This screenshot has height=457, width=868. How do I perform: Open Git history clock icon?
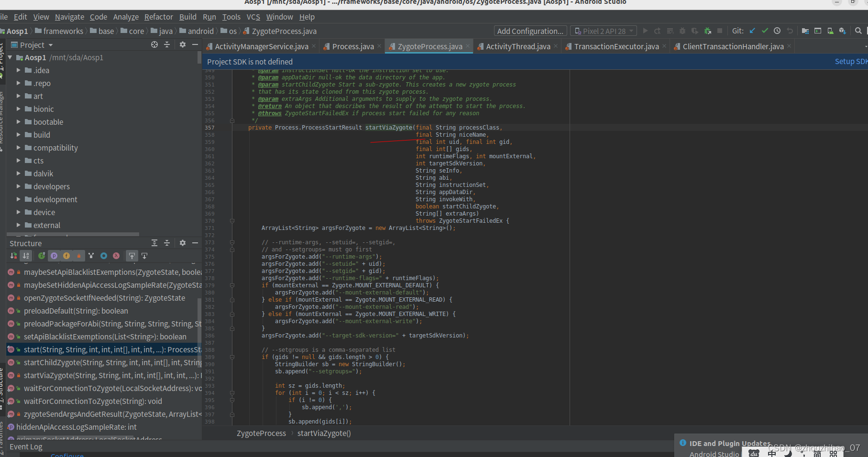(777, 31)
